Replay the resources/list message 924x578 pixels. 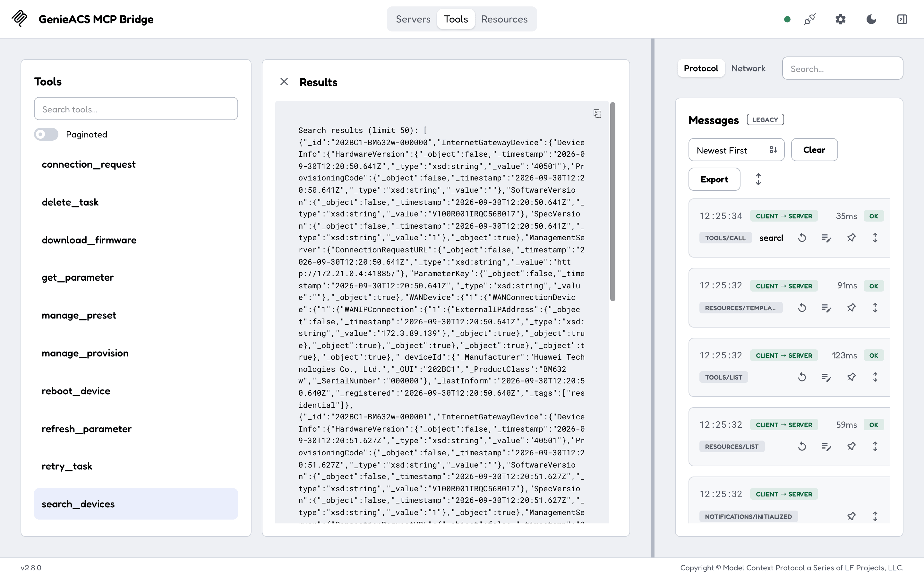pyautogui.click(x=802, y=446)
